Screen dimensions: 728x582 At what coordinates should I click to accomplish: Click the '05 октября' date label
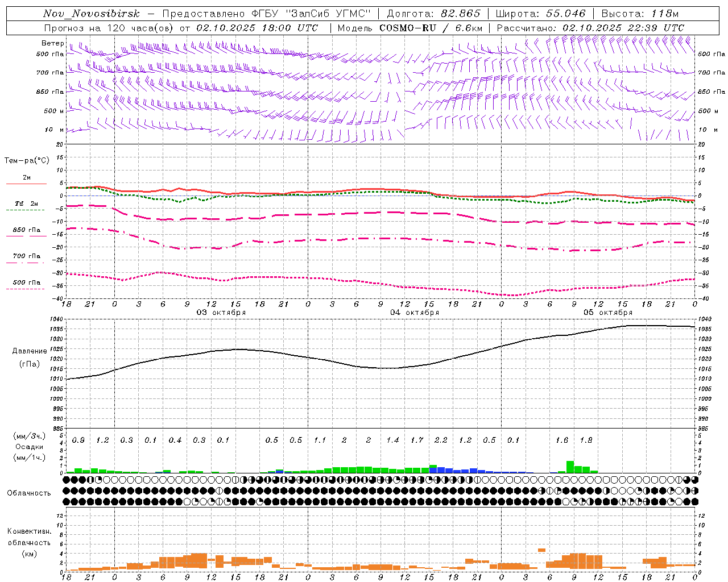point(608,313)
